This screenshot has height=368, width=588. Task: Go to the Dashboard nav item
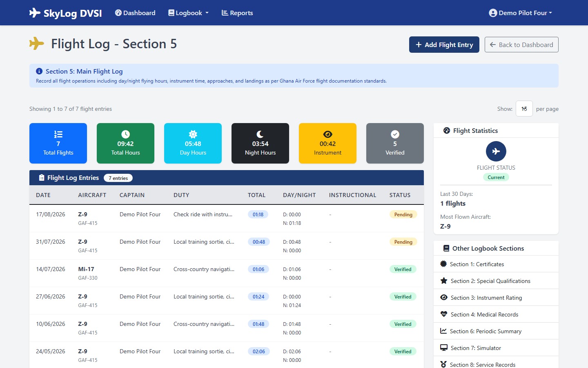click(x=135, y=13)
